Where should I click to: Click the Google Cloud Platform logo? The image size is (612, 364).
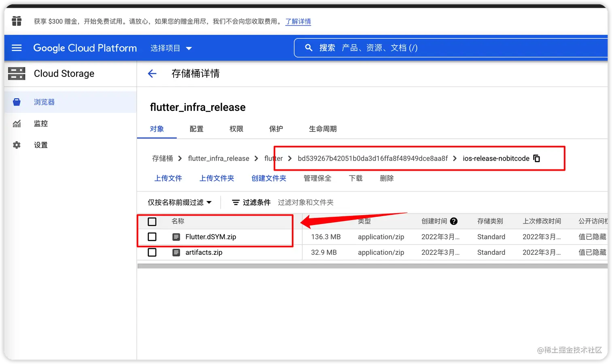pos(85,48)
